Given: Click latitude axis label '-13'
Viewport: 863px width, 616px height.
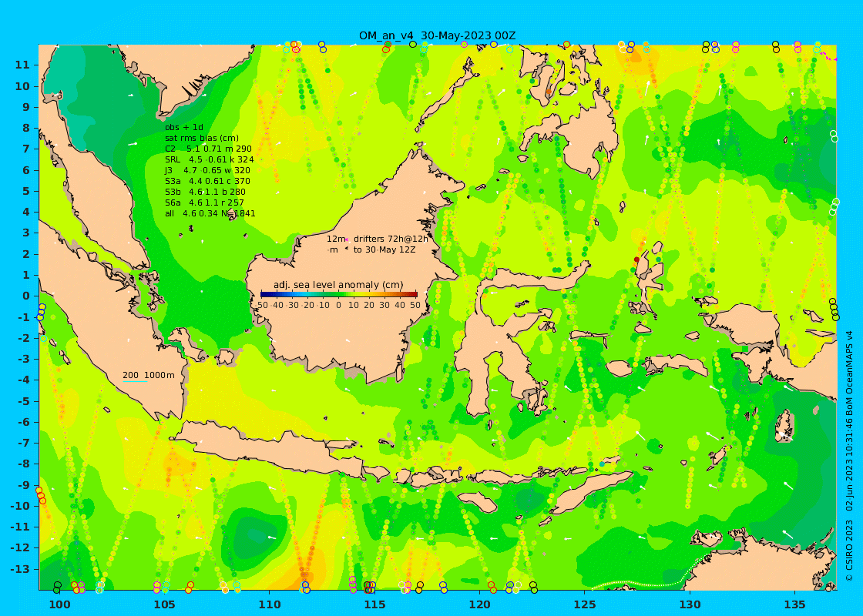Looking at the screenshot, I should (20, 569).
